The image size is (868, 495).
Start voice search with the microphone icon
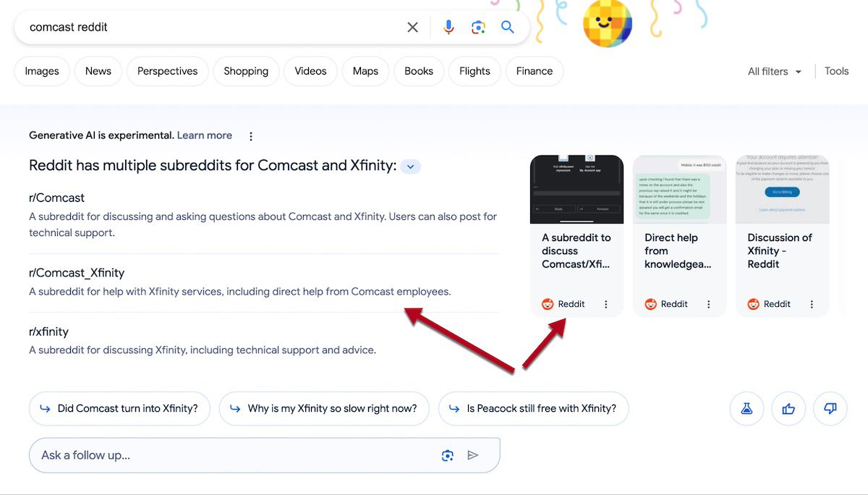[x=448, y=27]
